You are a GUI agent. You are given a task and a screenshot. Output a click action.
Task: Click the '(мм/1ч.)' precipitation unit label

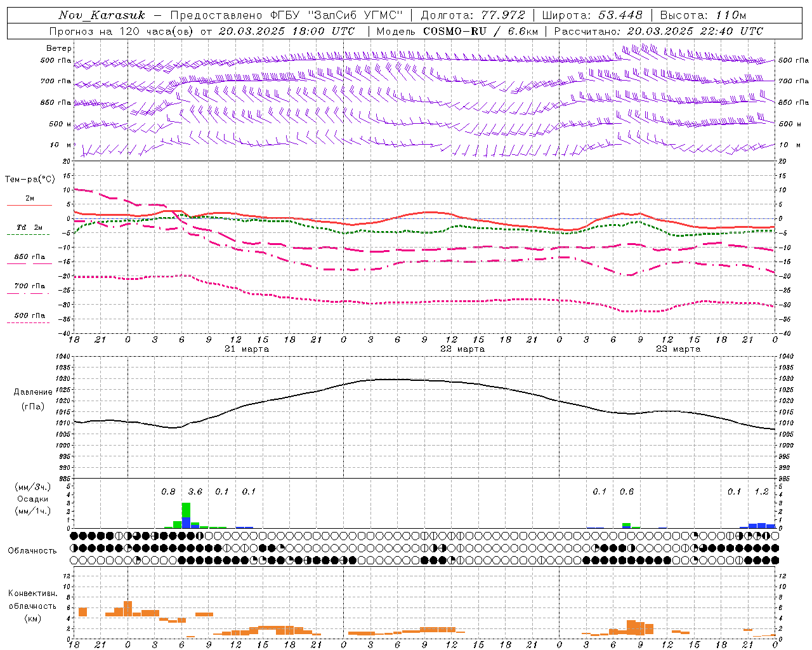point(34,511)
